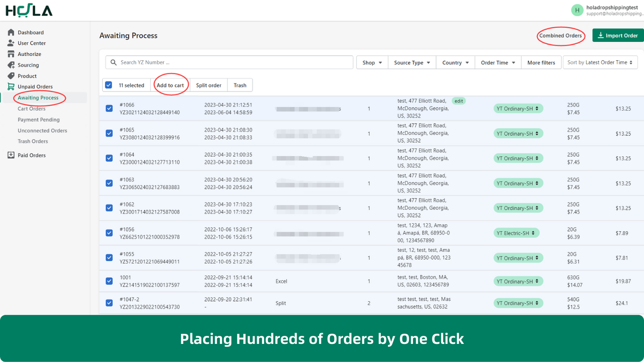
Task: Uncheck the select-all orders checkbox
Action: (x=109, y=85)
